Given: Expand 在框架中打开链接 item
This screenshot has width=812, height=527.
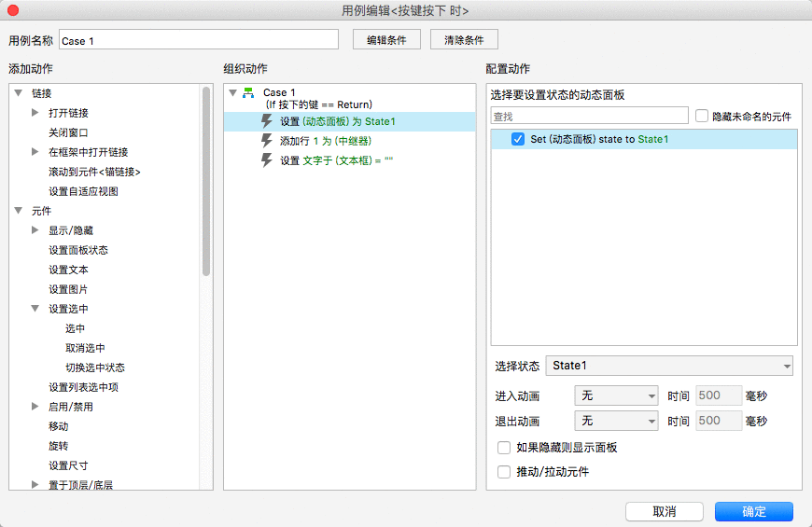Looking at the screenshot, I should point(35,152).
